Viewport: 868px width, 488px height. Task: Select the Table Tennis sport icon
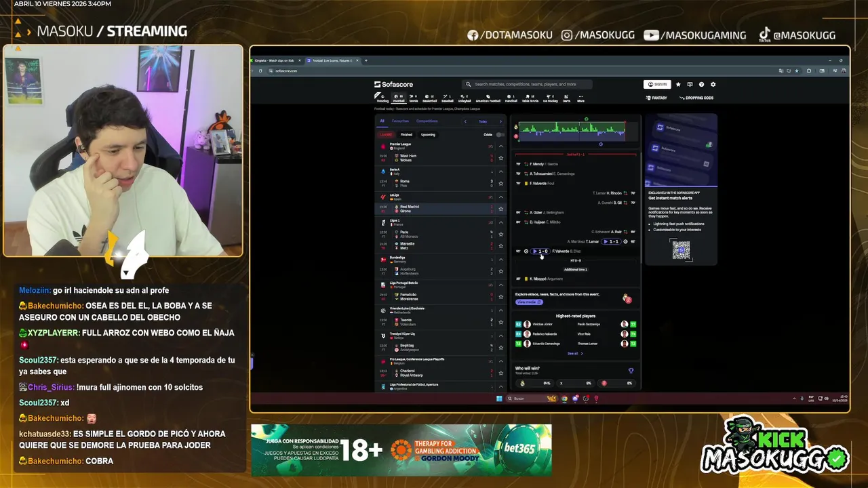coord(530,98)
